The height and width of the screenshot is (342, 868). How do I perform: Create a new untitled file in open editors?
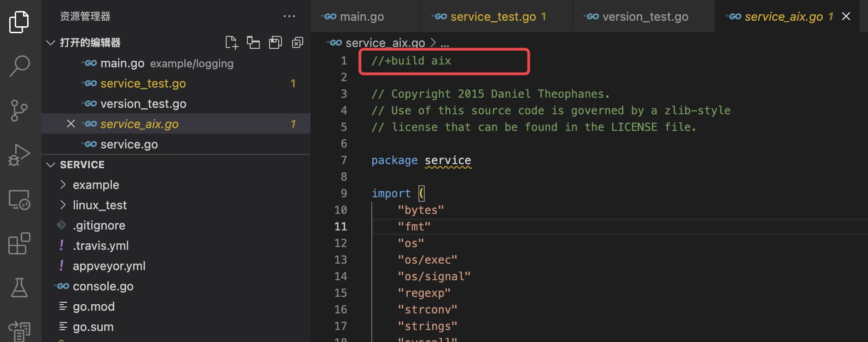[x=231, y=42]
